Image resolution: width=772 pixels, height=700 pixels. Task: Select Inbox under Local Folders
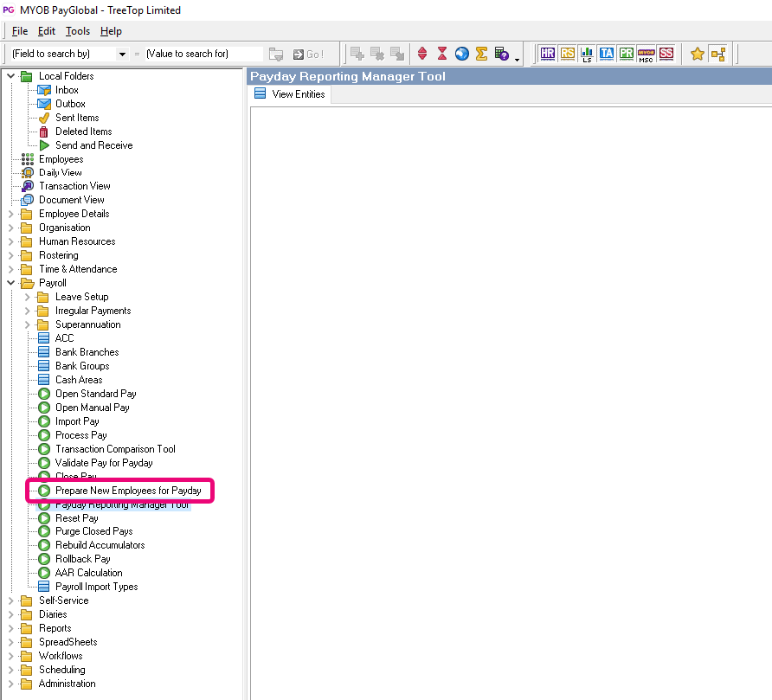(67, 90)
